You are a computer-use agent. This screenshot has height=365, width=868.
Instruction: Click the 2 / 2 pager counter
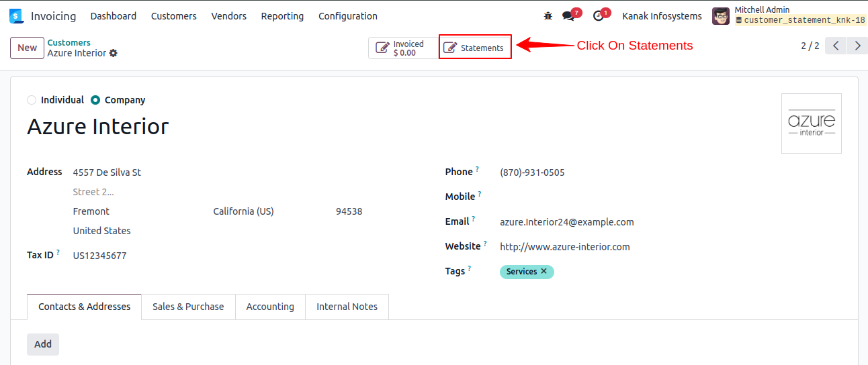coord(810,46)
